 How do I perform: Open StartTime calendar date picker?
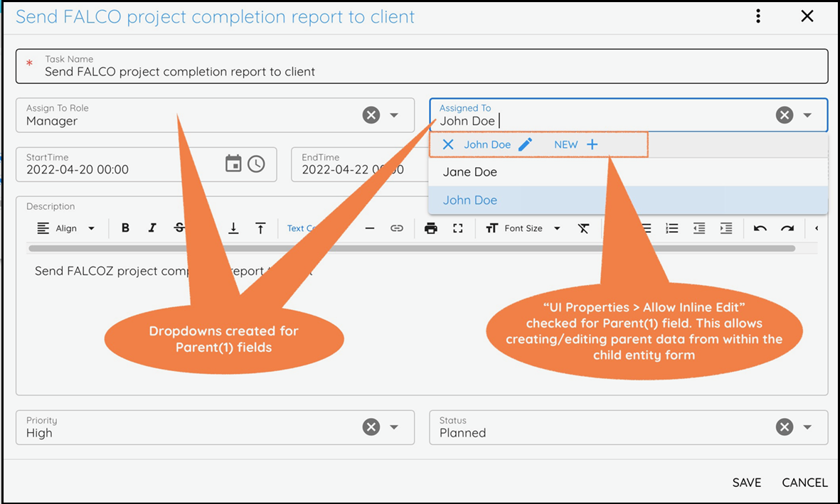pos(233,163)
